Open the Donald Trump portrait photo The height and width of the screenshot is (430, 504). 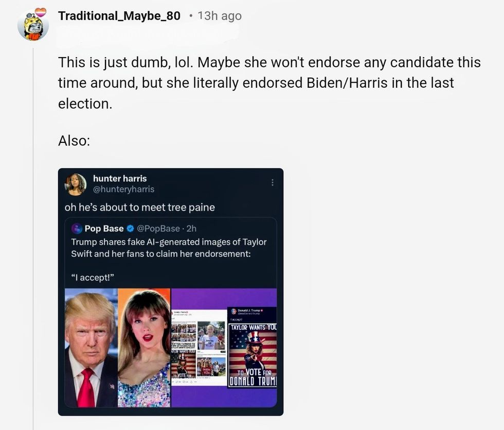click(91, 348)
